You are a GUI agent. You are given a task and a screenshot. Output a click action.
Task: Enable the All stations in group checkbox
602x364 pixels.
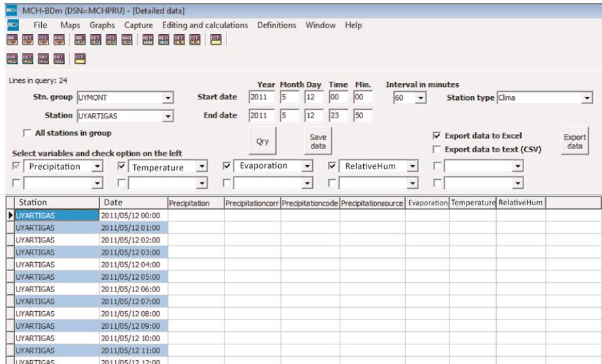pos(27,133)
